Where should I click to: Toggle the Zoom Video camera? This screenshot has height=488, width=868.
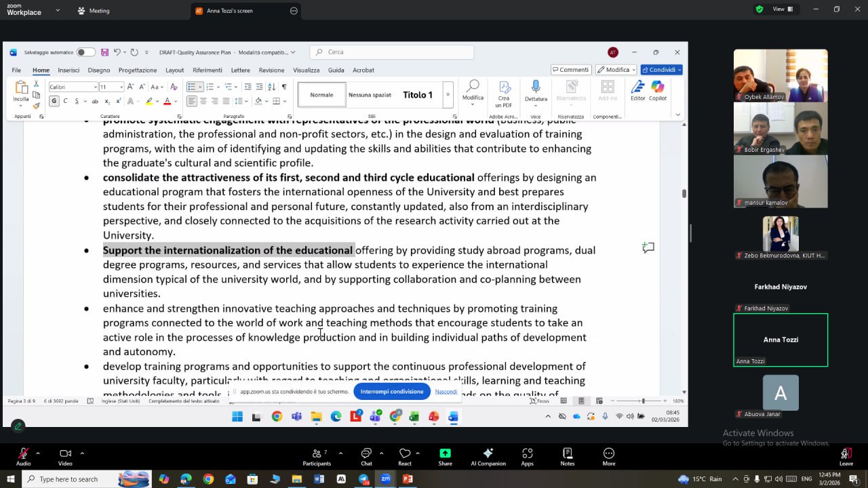65,453
